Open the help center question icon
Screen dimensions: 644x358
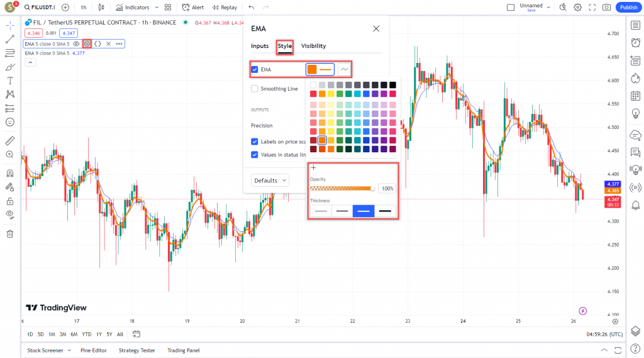(x=635, y=349)
